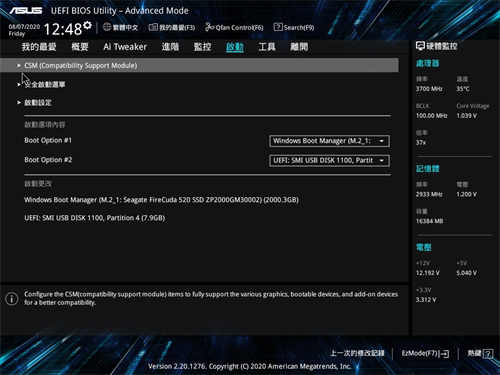Click the 1.039 V core voltage value

(x=467, y=116)
